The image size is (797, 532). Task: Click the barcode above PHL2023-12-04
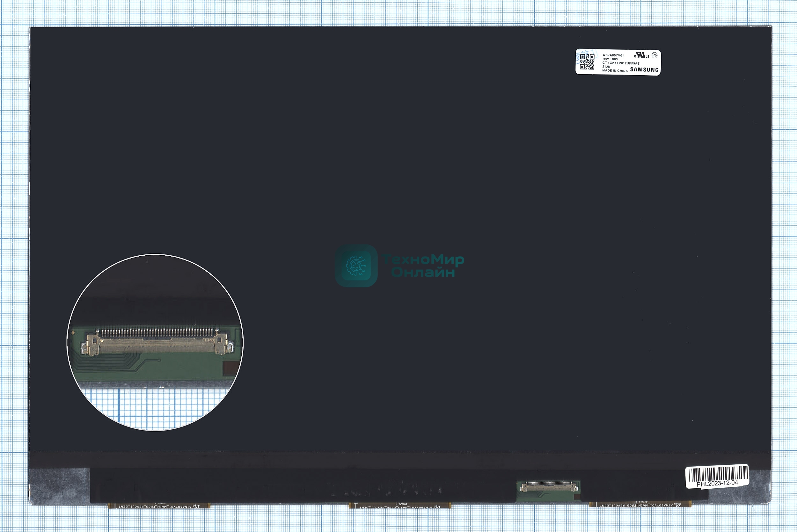718,475
